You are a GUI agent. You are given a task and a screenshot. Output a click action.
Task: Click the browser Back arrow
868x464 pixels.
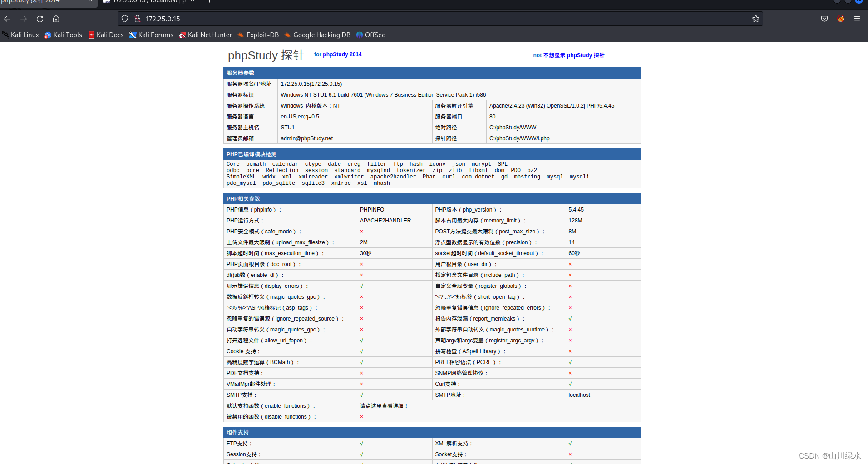[x=7, y=19]
